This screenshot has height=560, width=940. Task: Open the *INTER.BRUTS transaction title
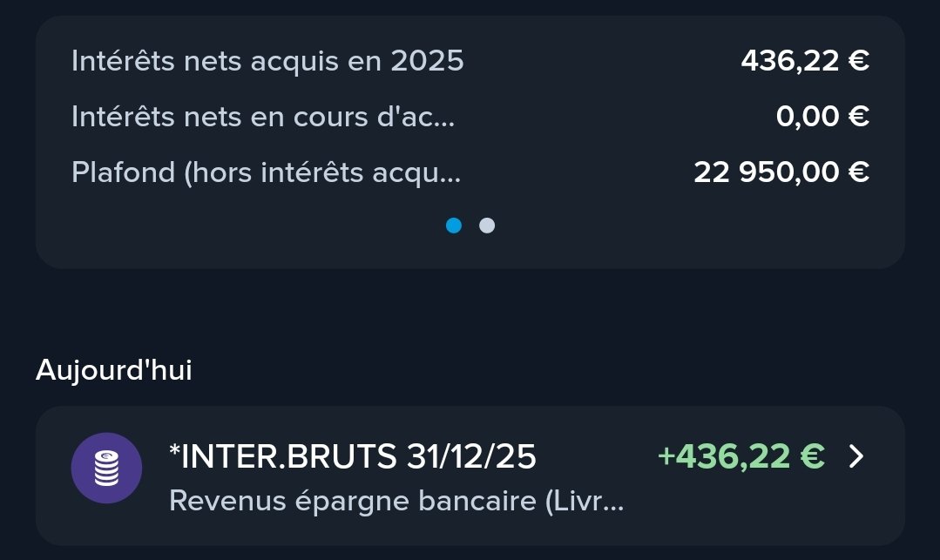[x=352, y=456]
